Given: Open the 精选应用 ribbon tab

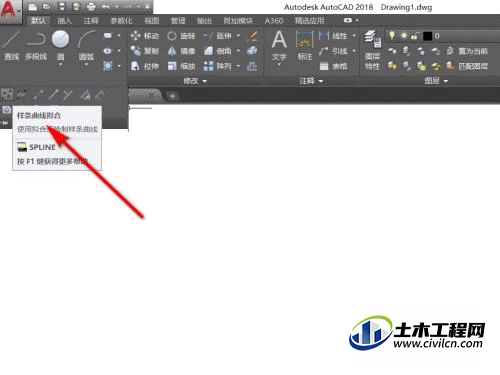Looking at the screenshot, I should click(309, 21).
